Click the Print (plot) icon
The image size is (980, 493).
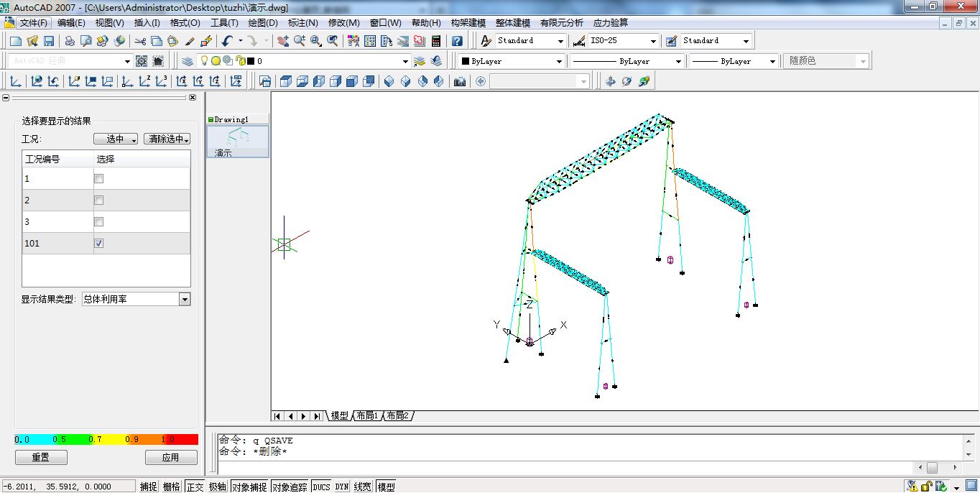pyautogui.click(x=70, y=41)
